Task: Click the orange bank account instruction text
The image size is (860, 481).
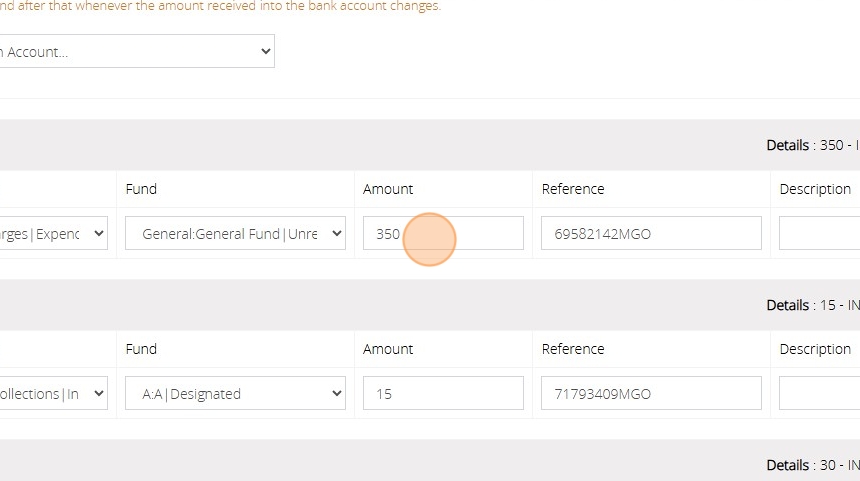Action: coord(220,7)
